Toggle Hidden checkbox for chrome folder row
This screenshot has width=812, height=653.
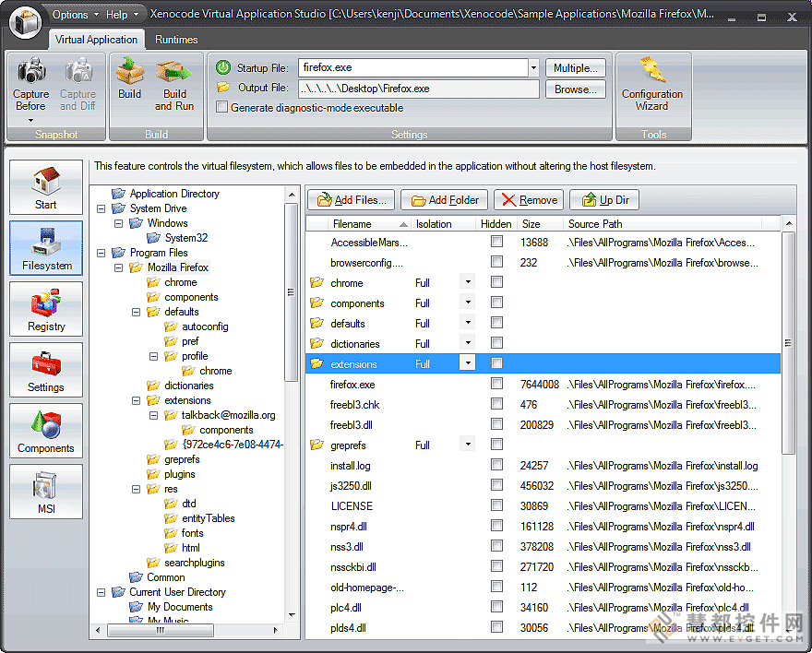pos(496,282)
